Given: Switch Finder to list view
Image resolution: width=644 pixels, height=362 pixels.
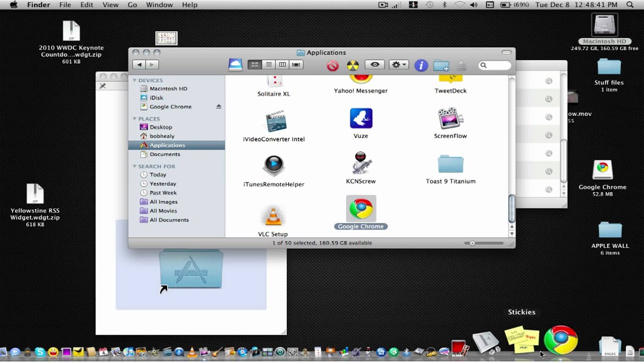Looking at the screenshot, I should click(269, 65).
